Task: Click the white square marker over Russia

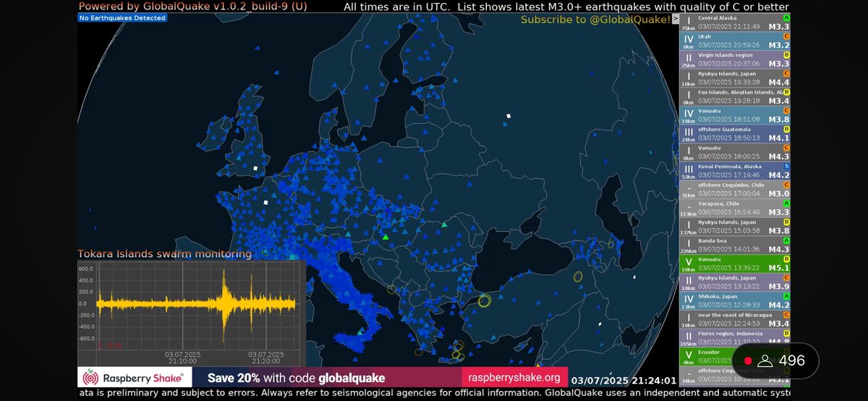Action: coord(509,116)
